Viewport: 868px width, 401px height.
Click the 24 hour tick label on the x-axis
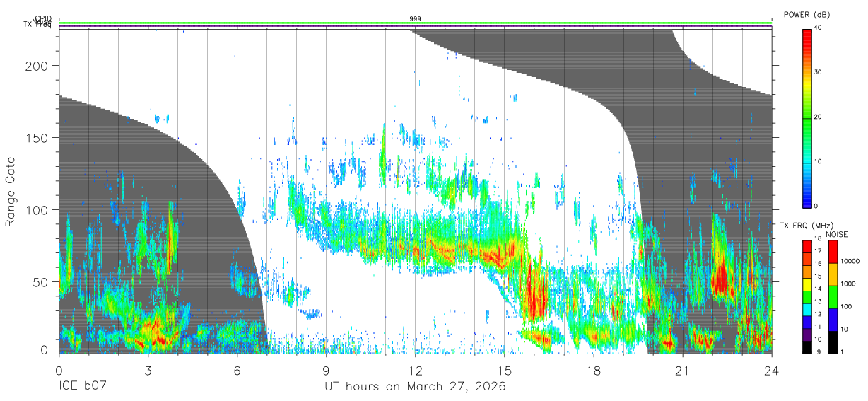[x=772, y=371]
